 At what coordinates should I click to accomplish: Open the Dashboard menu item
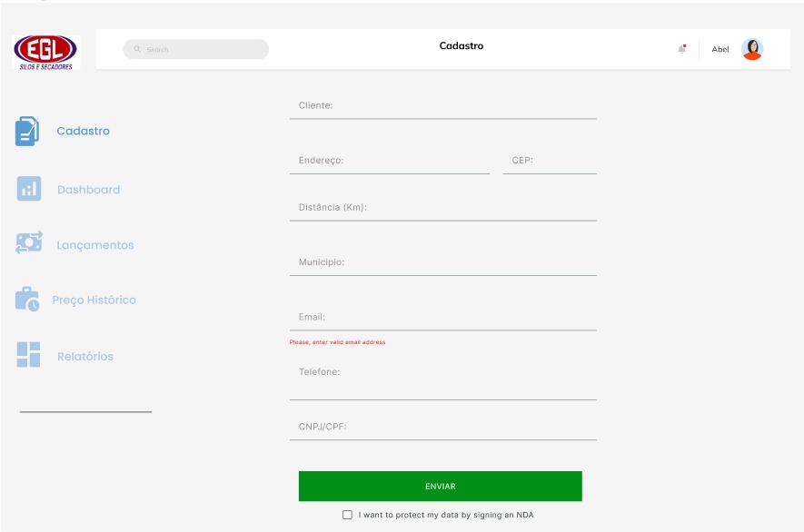tap(88, 190)
